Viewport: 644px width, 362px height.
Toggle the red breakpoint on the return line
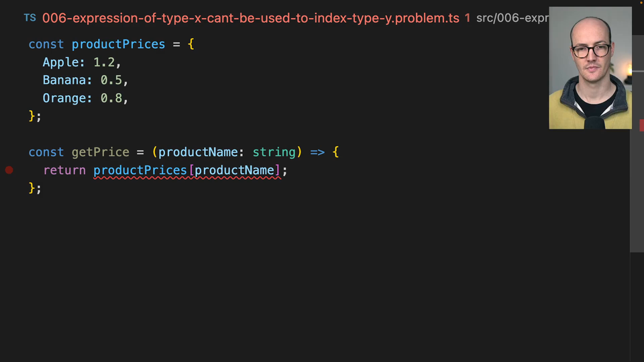tap(9, 170)
